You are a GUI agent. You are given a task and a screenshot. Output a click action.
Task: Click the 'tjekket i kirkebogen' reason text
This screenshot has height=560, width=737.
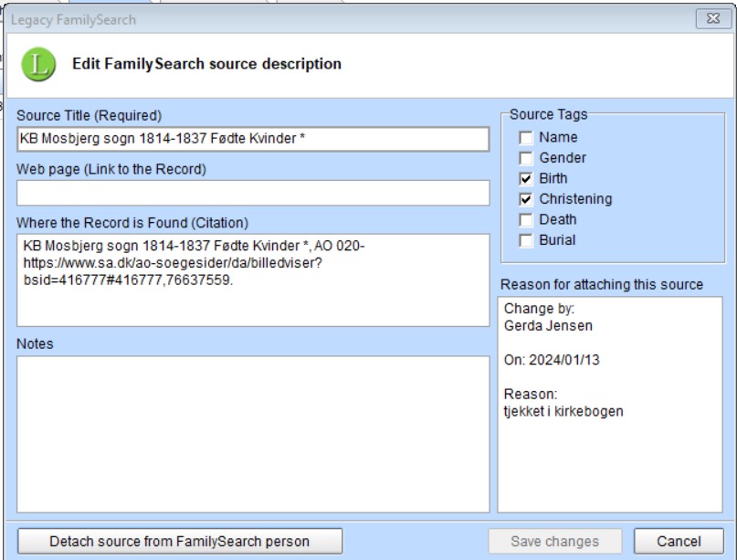(x=563, y=411)
